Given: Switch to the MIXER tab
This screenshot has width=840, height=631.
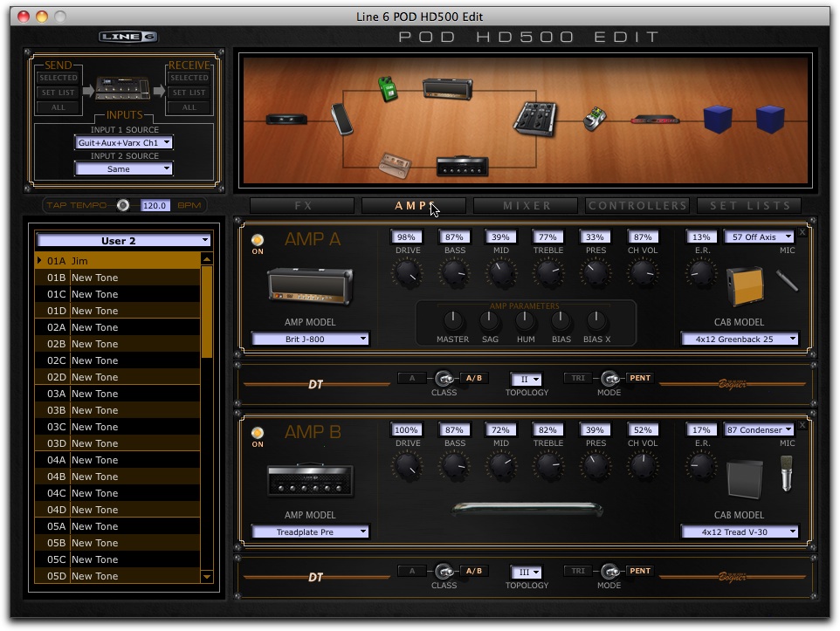Looking at the screenshot, I should coord(526,206).
